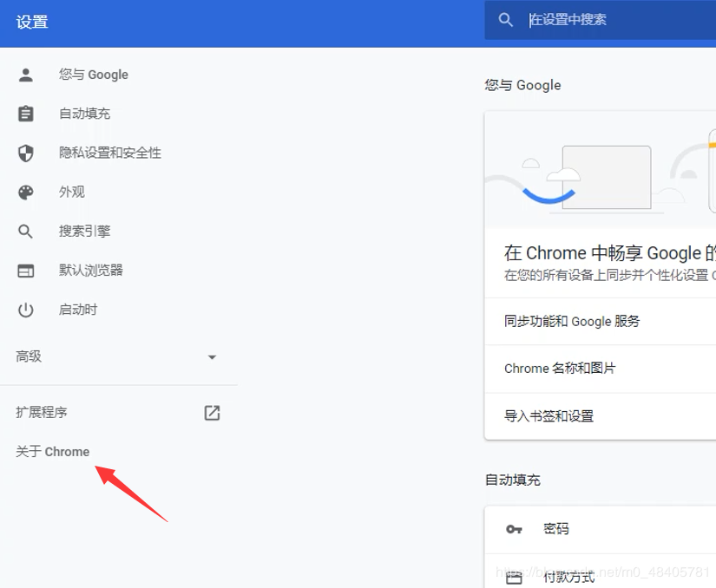Click the clipboard icon for 自动填充
The image size is (716, 588).
coord(25,114)
